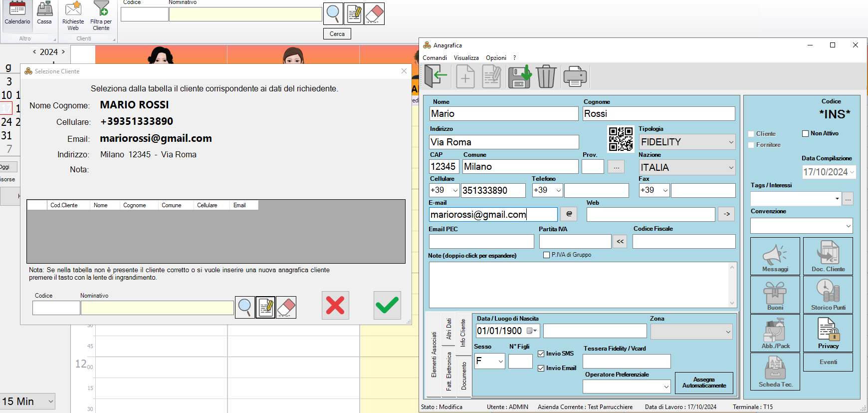Toggle the Invio Email checkbox
Viewport: 868px width, 413px height.
541,368
